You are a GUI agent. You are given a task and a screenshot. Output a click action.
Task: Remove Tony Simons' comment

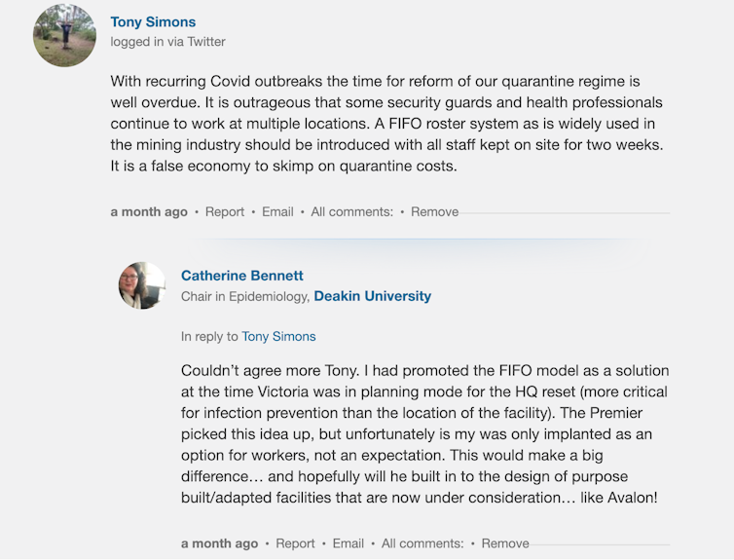[434, 211]
